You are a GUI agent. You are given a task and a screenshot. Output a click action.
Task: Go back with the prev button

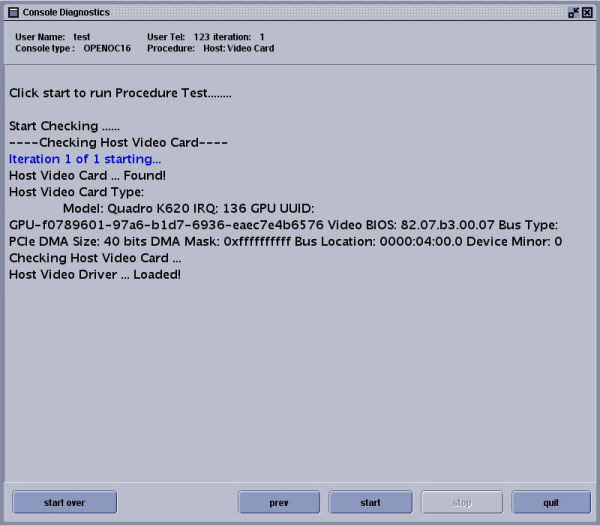coord(279,503)
